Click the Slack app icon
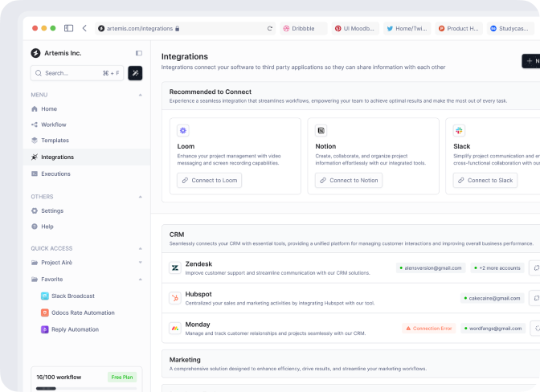This screenshot has height=392, width=540. tap(459, 130)
